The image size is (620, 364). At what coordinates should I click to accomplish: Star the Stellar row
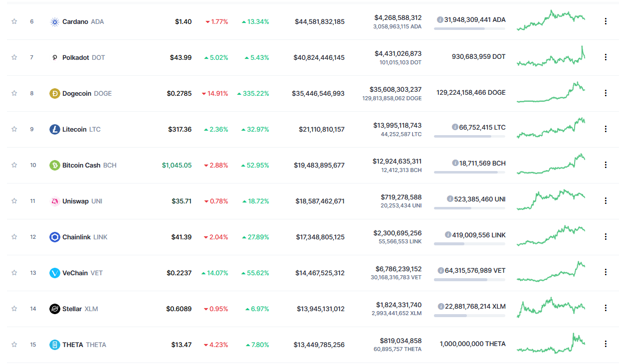coord(14,309)
